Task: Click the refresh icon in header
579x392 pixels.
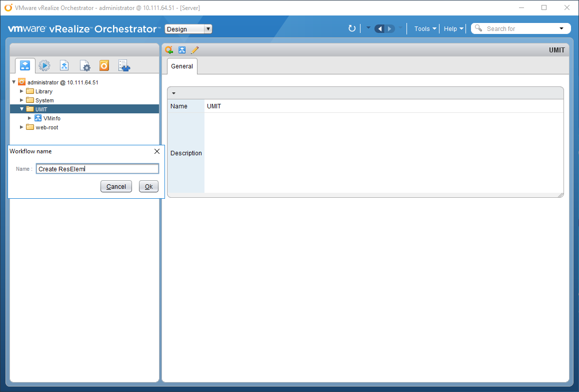Action: [352, 28]
